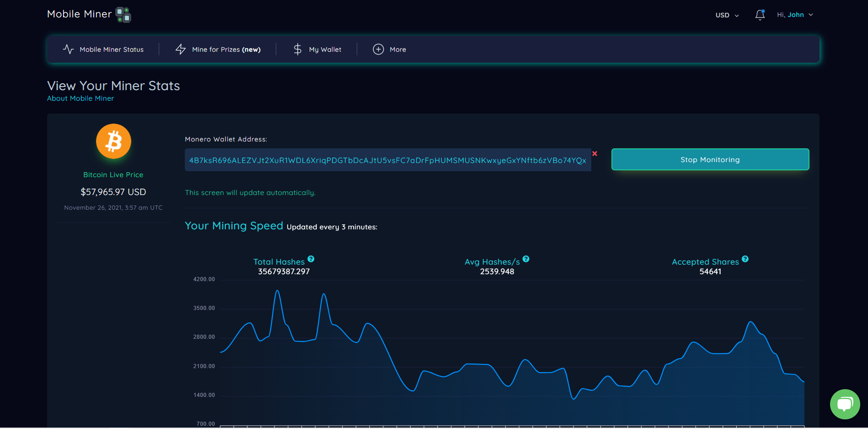The height and width of the screenshot is (429, 868).
Task: Select the Mobile Miner Status pulse icon
Action: click(x=68, y=49)
